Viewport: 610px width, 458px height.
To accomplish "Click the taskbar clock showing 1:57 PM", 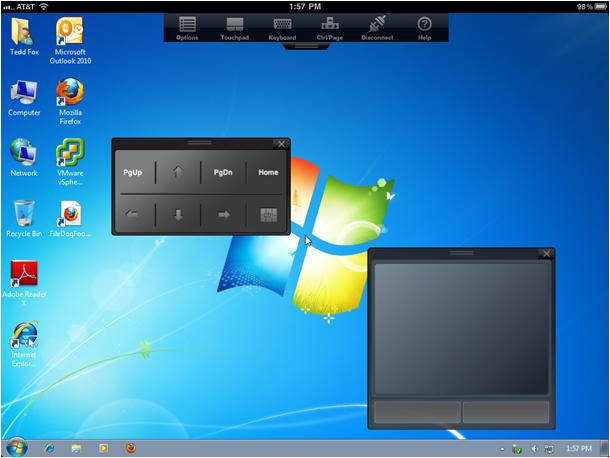I will [579, 449].
